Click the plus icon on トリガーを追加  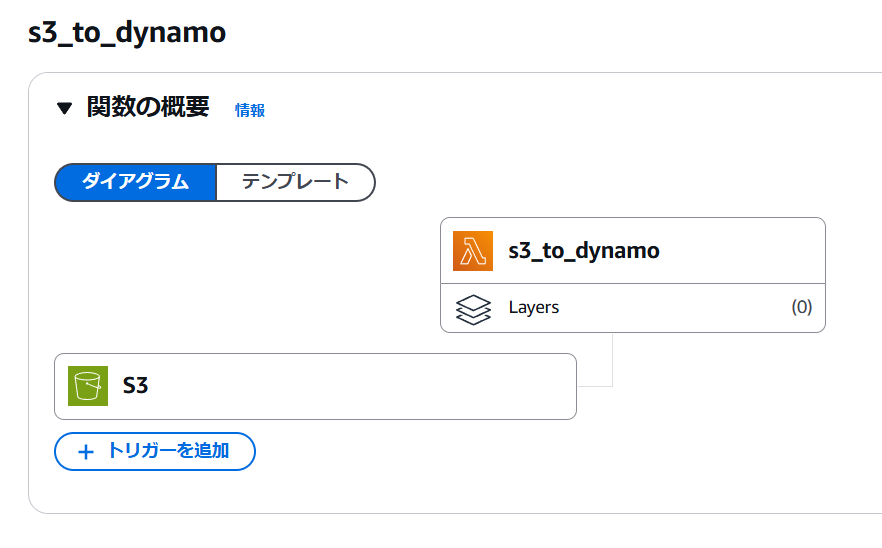coord(86,451)
